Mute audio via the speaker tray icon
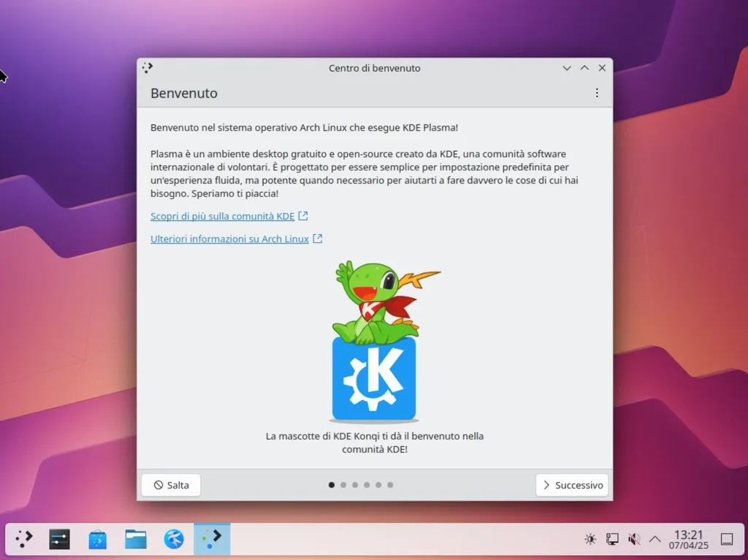 pos(633,539)
